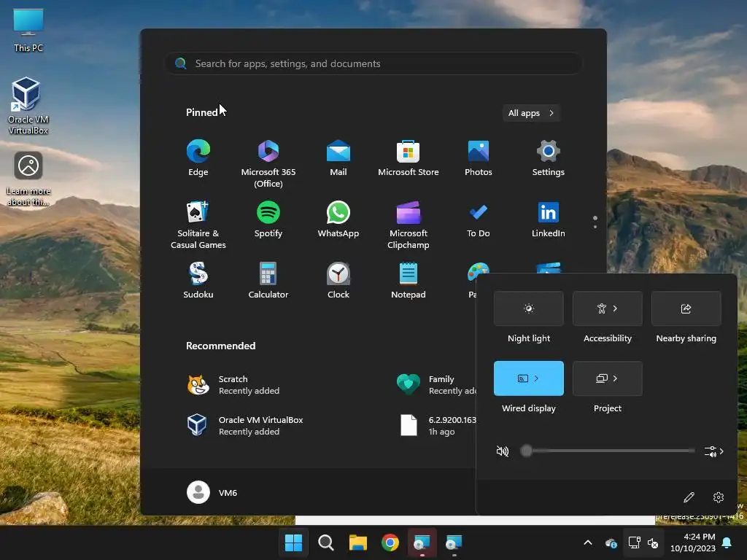The image size is (747, 560).
Task: Launch Microsoft 365 (Office) app
Action: click(268, 164)
